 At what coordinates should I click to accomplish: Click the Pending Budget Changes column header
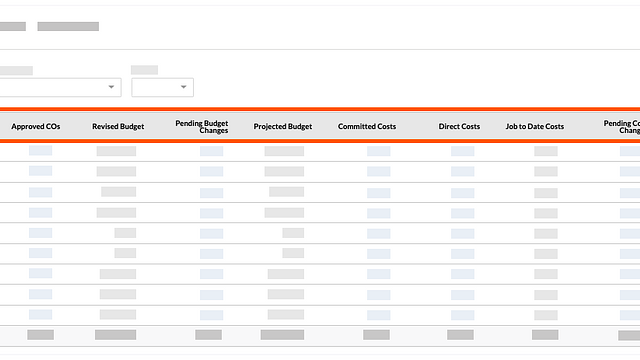pos(202,127)
